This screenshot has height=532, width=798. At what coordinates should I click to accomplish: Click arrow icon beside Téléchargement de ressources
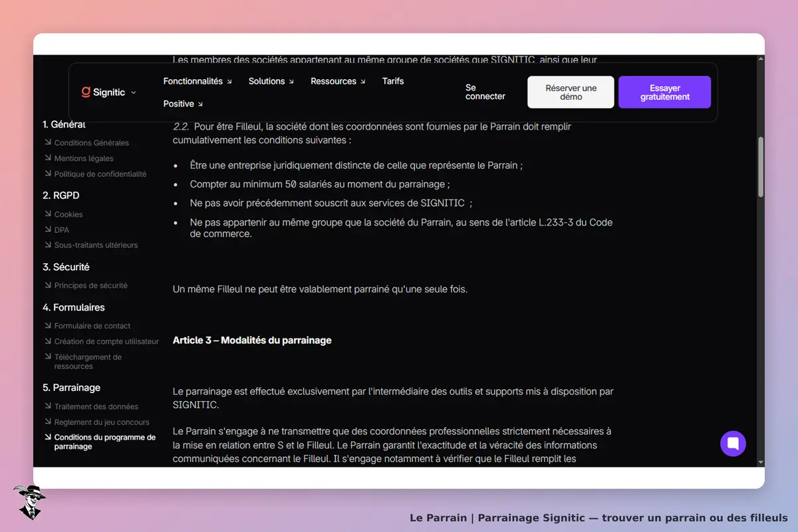(48, 357)
